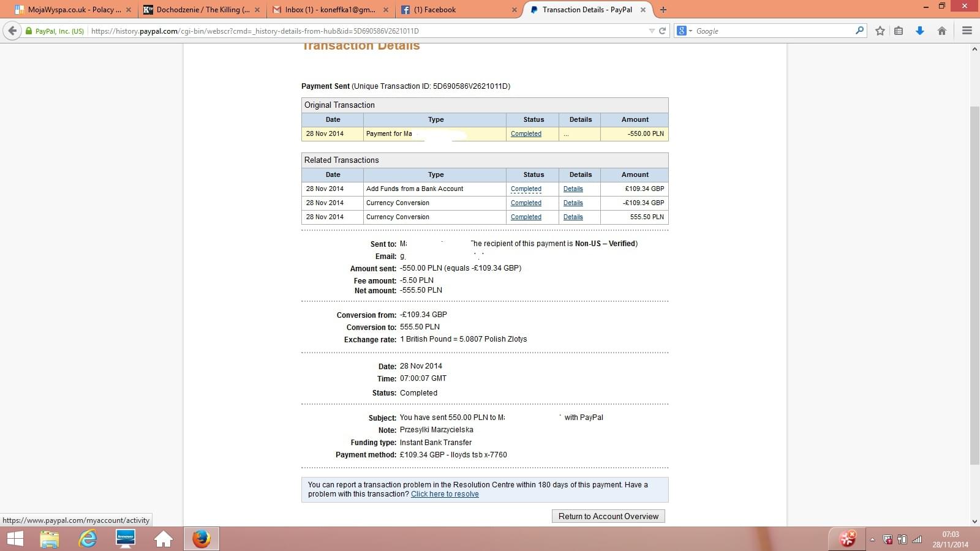Show hidden system tray icons arrow
This screenshot has height=551, width=980.
pos(872,540)
